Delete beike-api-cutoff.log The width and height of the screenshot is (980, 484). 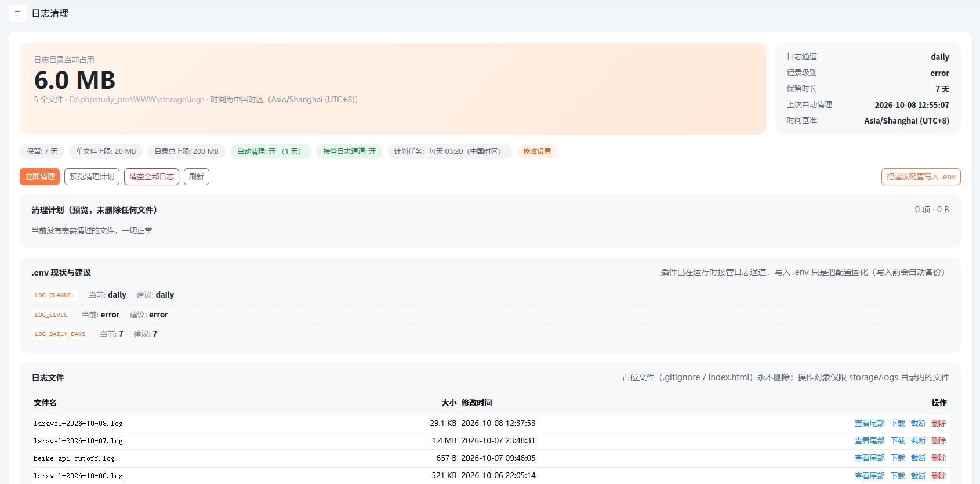[939, 458]
